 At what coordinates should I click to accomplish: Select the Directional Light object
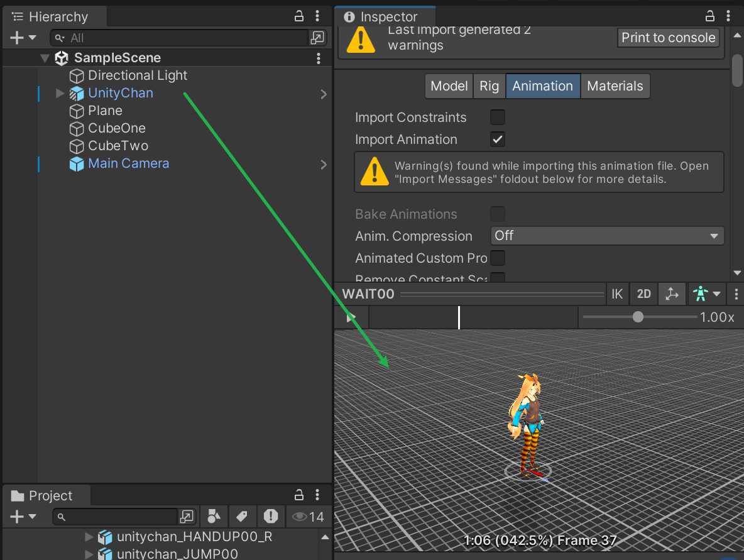click(137, 75)
